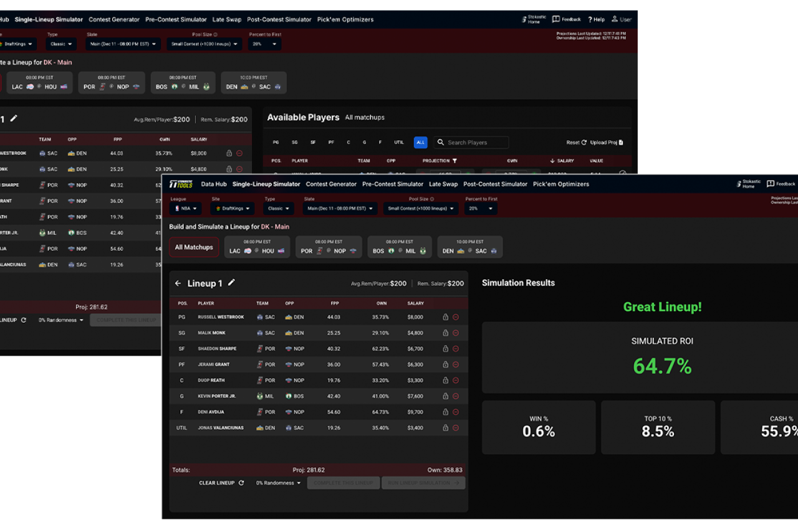
Task: Lock Deni Avdija in the lineup
Action: click(445, 412)
